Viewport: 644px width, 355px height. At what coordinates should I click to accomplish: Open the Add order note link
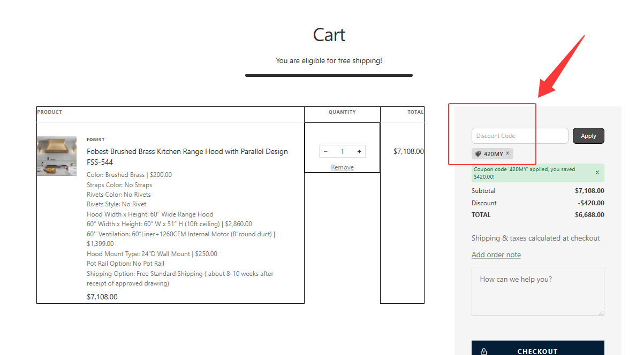click(496, 254)
